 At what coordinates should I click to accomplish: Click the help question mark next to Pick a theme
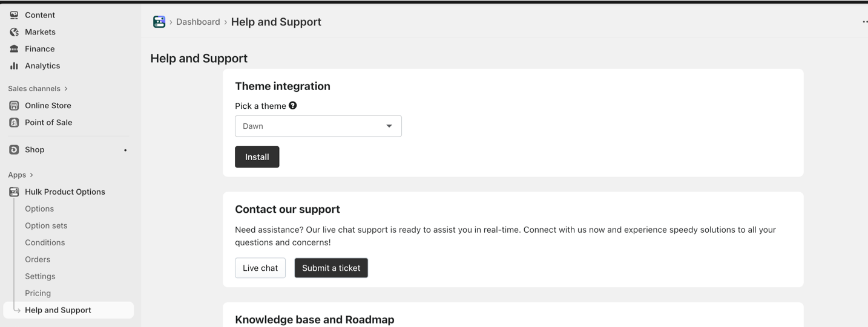(x=293, y=106)
